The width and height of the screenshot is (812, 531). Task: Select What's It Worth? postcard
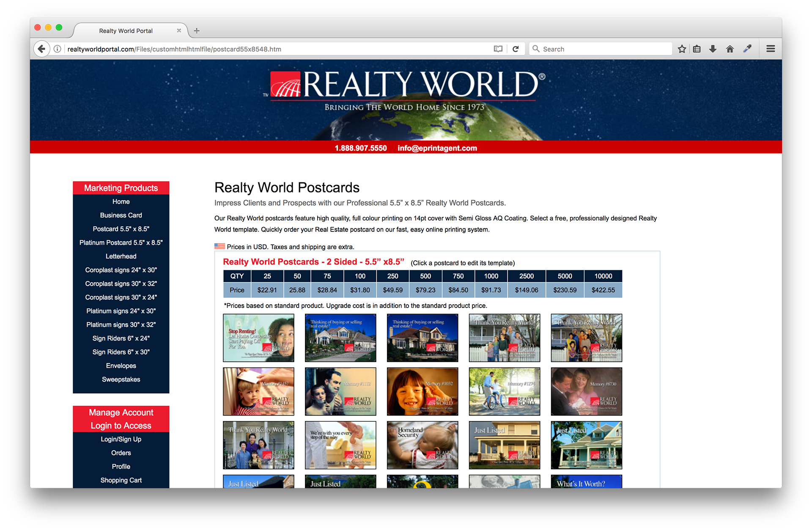coord(587,481)
